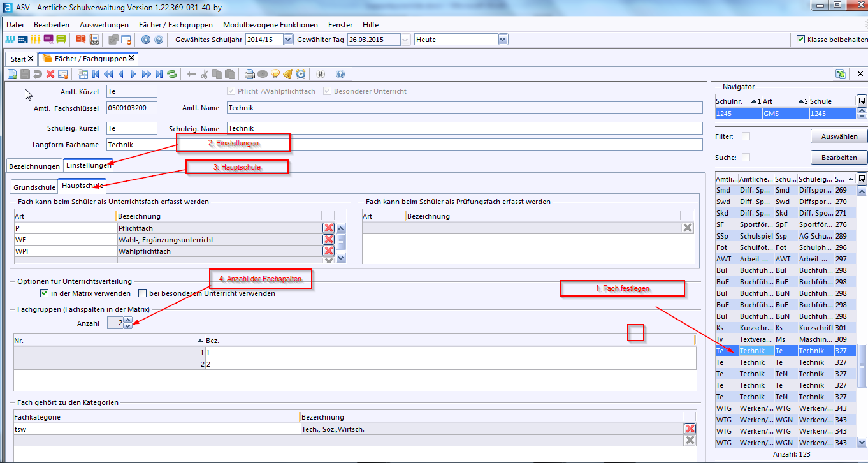Delete the Wahlpflichtfach row using its red X
The width and height of the screenshot is (868, 463).
(329, 251)
